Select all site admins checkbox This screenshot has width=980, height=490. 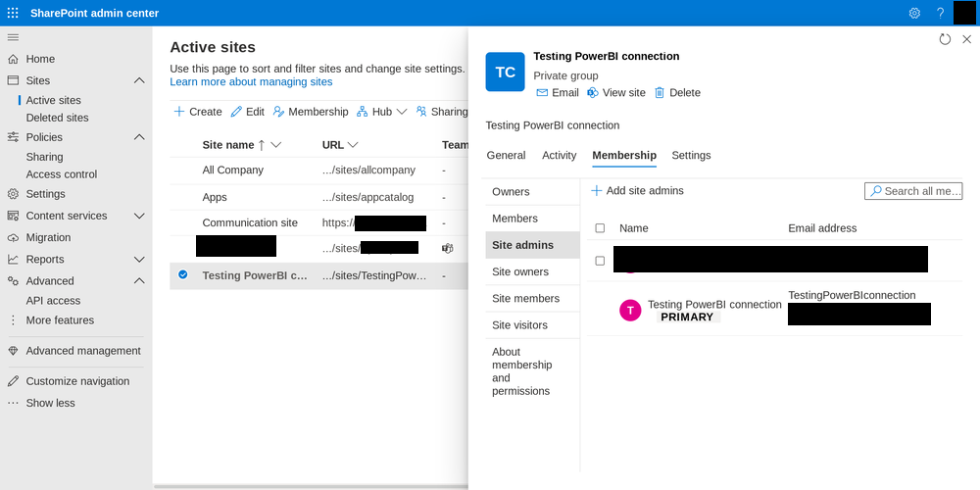600,228
